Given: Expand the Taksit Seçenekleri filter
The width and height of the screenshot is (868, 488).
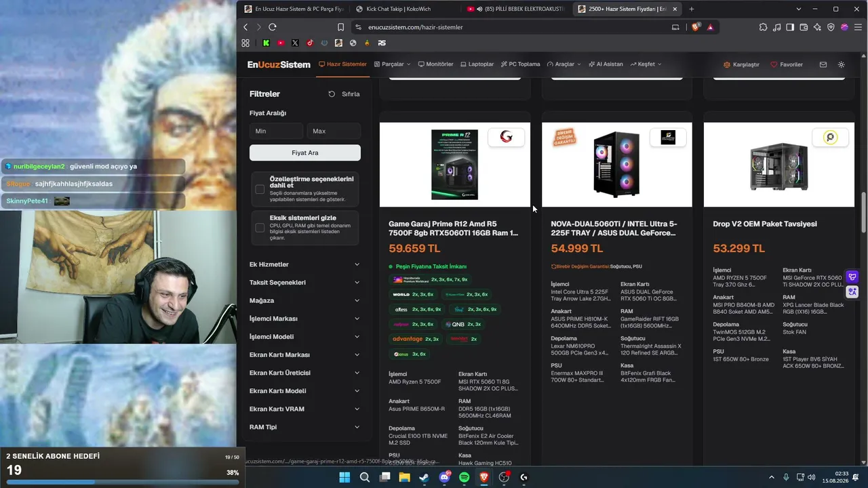Looking at the screenshot, I should point(304,283).
